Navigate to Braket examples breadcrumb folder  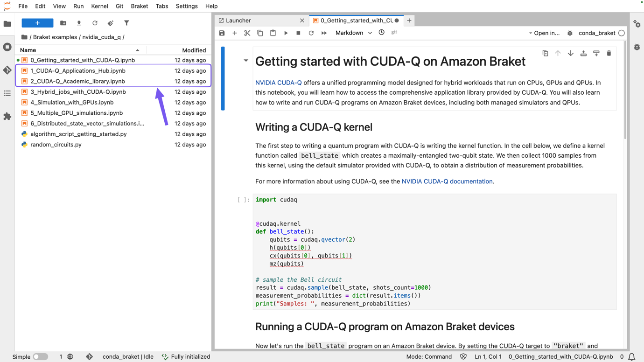55,37
